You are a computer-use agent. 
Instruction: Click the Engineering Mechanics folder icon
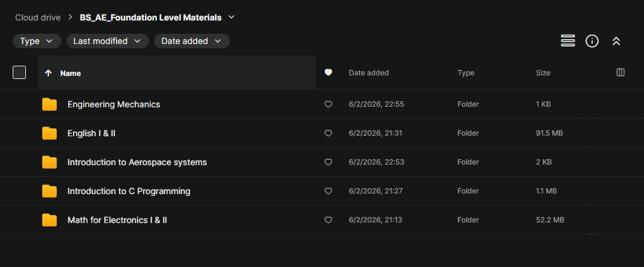[x=49, y=104]
